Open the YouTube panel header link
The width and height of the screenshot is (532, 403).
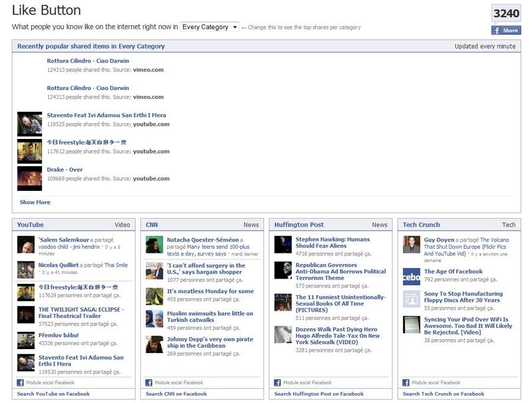tap(30, 225)
